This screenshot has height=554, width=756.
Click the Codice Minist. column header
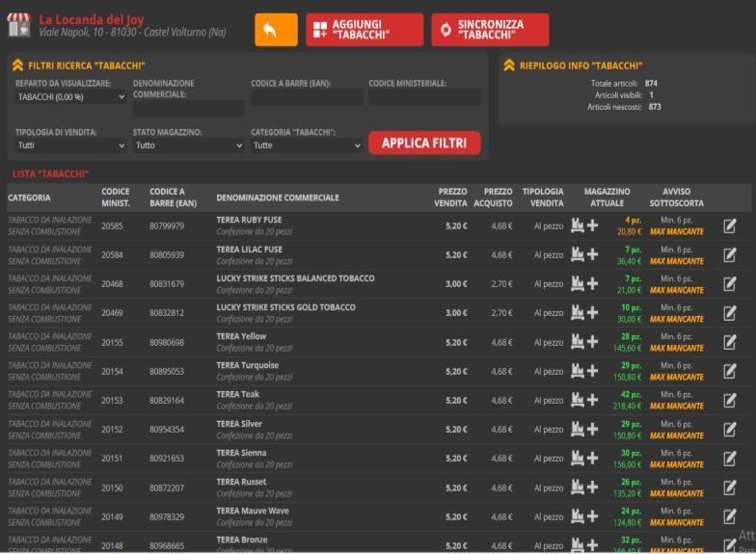[116, 198]
